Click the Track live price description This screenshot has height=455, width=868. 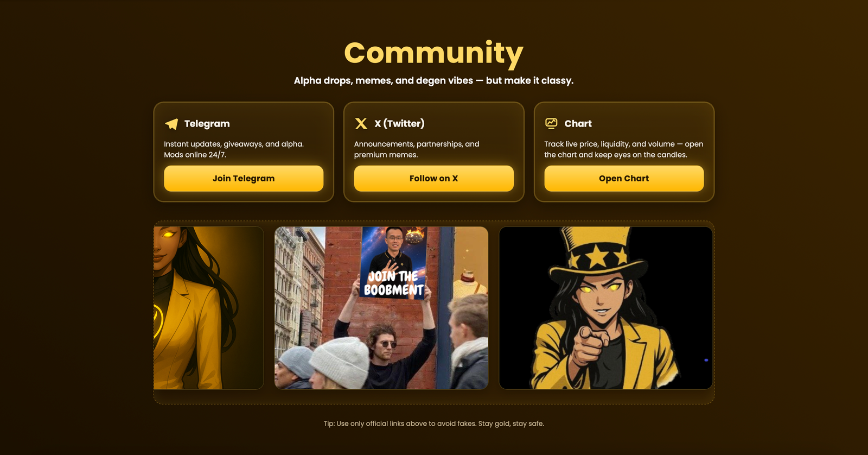[624, 149]
